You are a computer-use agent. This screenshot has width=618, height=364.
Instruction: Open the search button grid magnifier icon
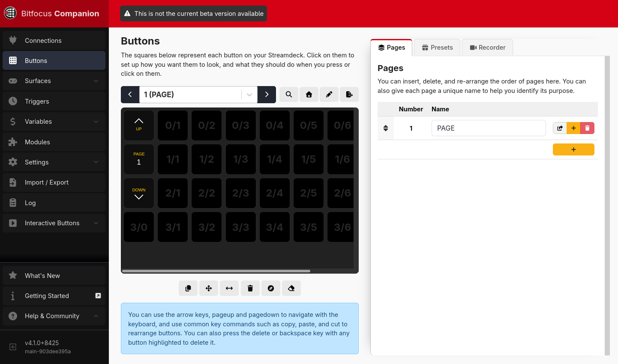tap(289, 95)
